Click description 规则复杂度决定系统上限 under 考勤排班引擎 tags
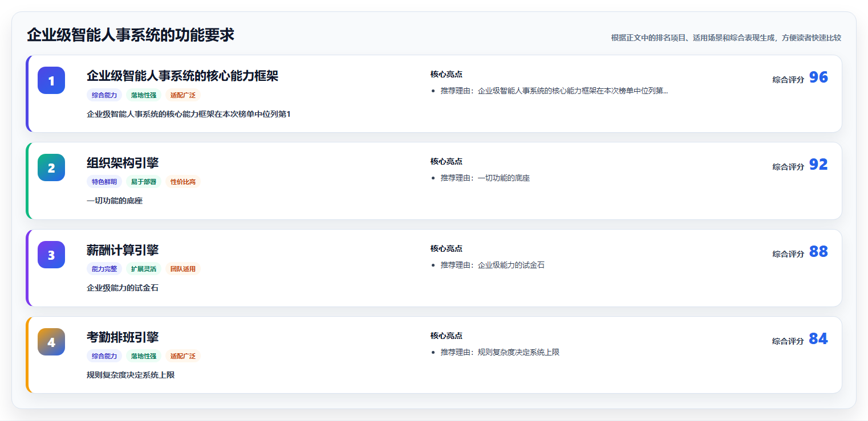Screen dimensions: 868x421 coord(131,375)
